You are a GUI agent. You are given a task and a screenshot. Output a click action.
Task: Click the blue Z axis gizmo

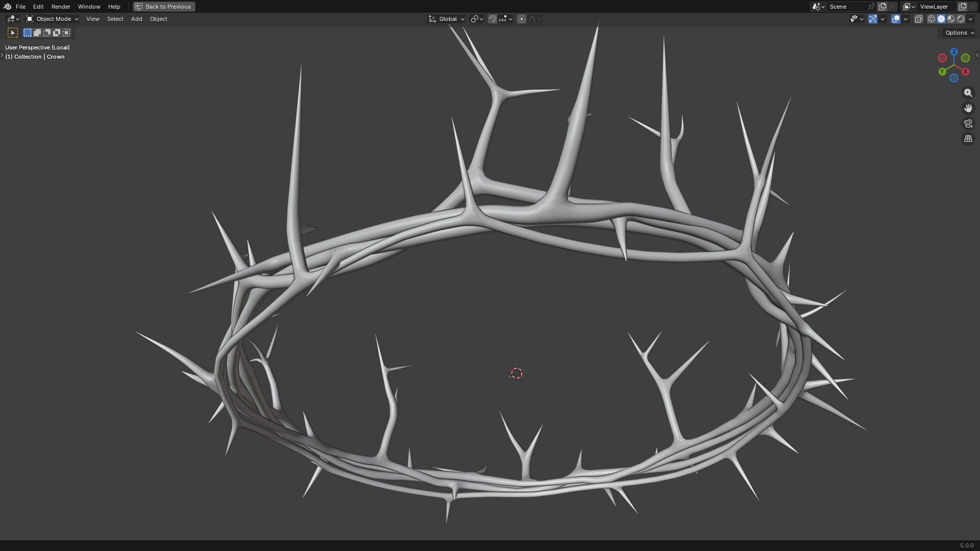(x=953, y=52)
